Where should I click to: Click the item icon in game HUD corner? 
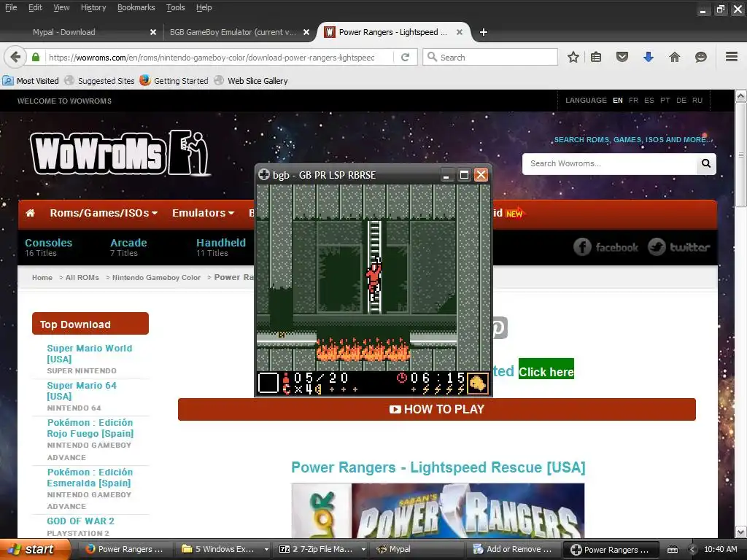[x=477, y=384]
